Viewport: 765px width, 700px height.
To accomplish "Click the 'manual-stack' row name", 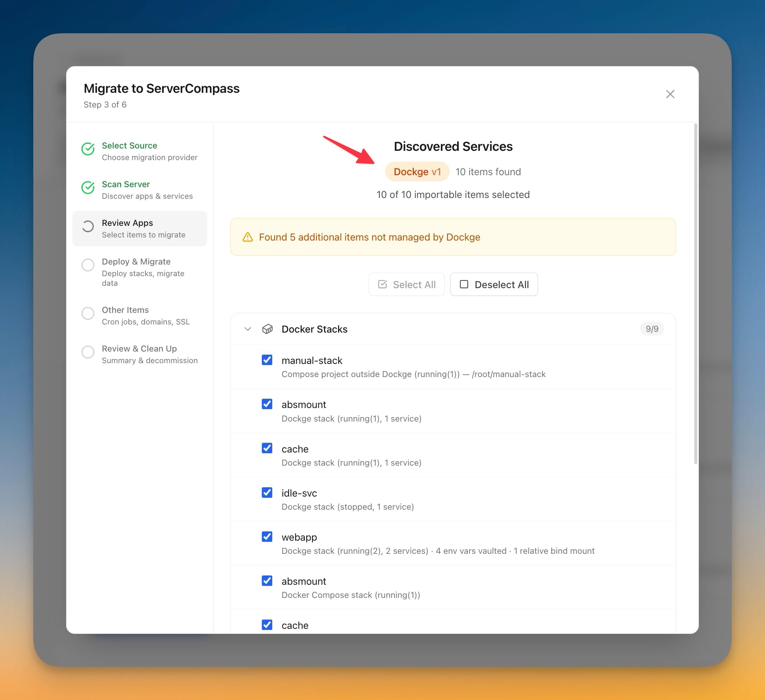I will point(312,360).
